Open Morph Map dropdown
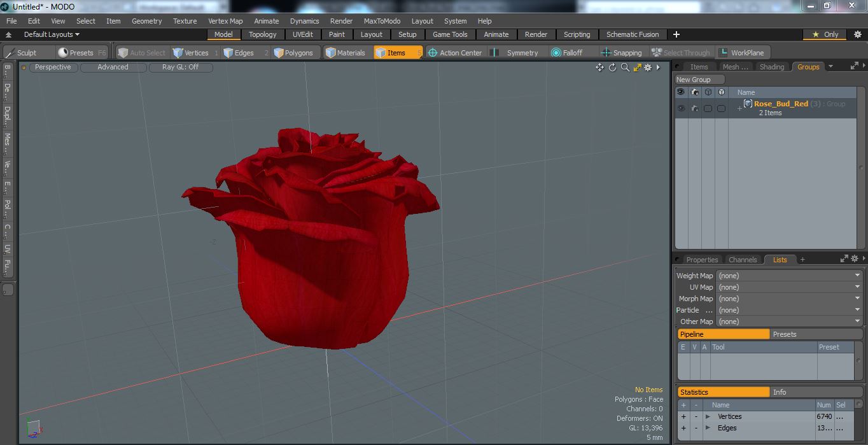 tap(789, 299)
